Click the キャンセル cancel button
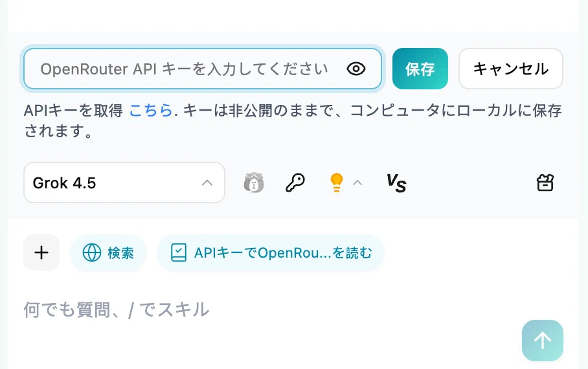The width and height of the screenshot is (588, 369). coord(511,69)
